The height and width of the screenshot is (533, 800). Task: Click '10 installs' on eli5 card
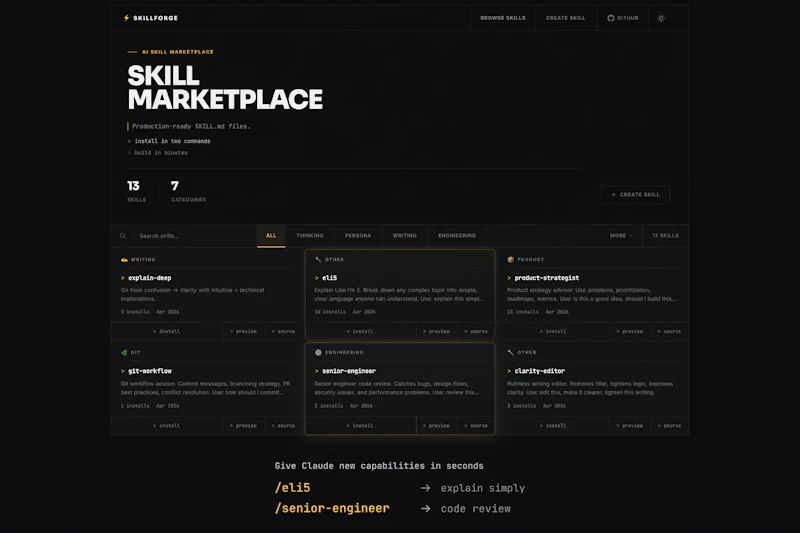330,312
